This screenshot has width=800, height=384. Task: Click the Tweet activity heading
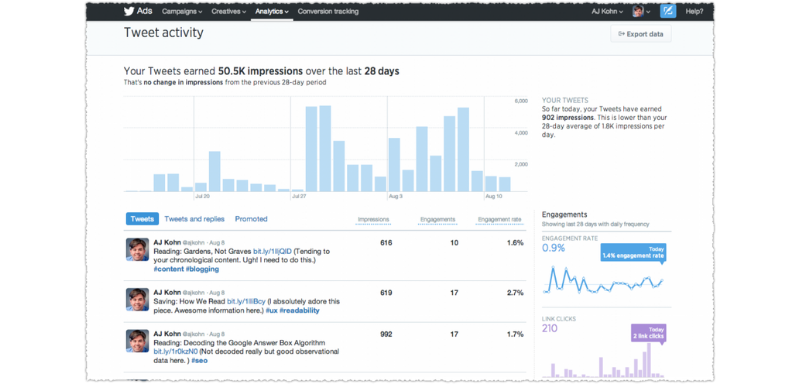click(164, 33)
